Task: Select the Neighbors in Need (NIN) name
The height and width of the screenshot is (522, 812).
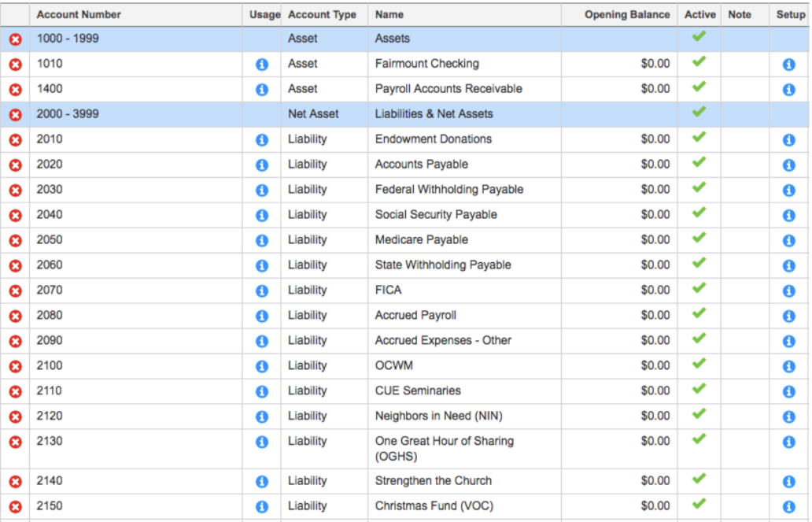Action: point(438,416)
